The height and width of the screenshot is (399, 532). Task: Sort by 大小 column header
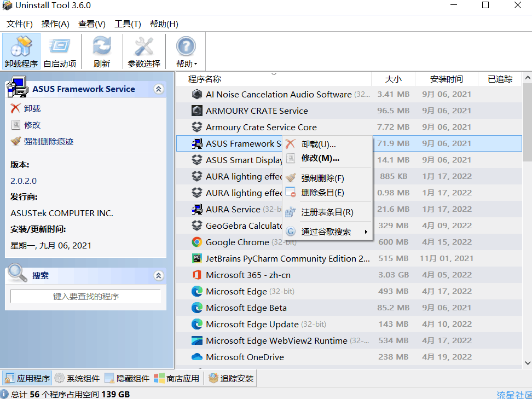(x=393, y=79)
